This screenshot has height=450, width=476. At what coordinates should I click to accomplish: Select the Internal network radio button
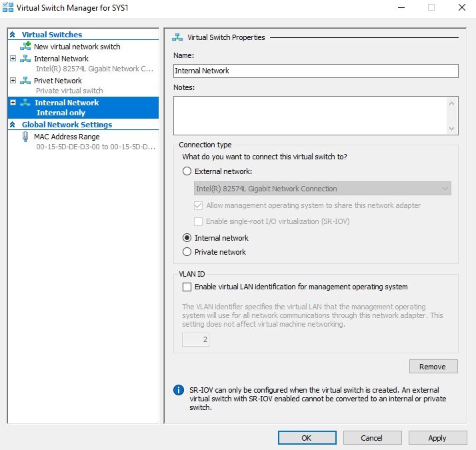click(187, 238)
